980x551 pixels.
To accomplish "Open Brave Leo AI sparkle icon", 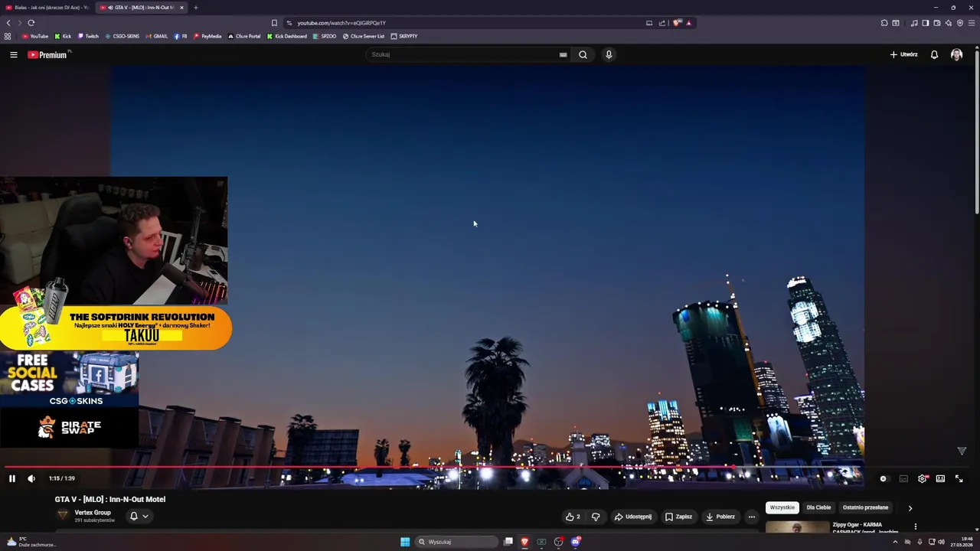I will [949, 23].
